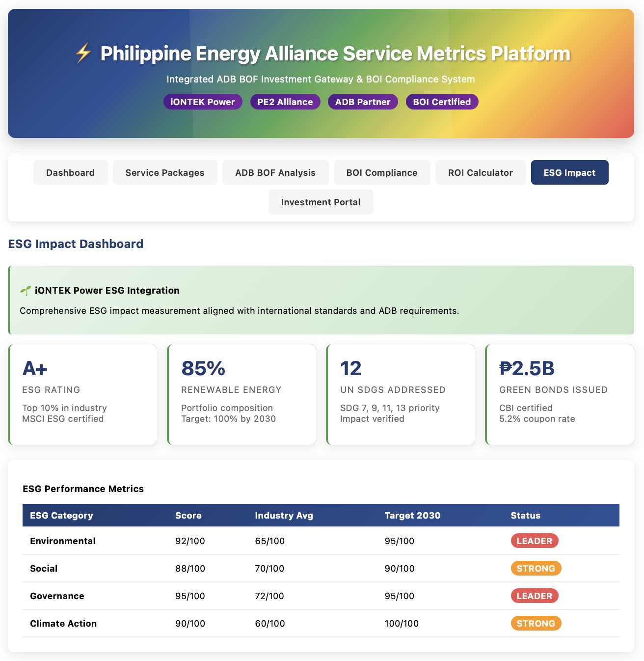Click the lightning bolt icon in header
This screenshot has width=644, height=661.
(x=83, y=53)
